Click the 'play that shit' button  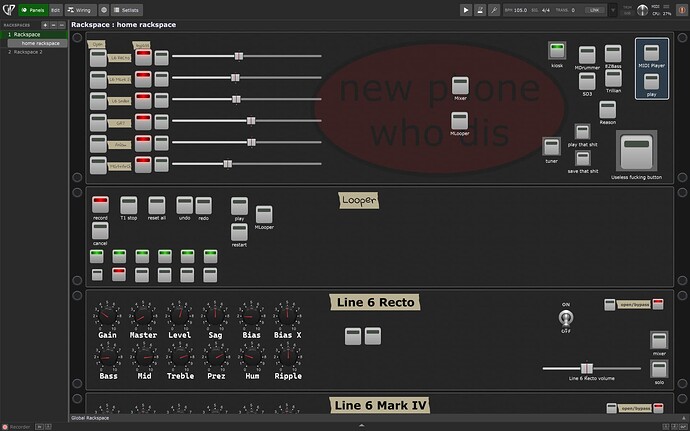(x=582, y=132)
